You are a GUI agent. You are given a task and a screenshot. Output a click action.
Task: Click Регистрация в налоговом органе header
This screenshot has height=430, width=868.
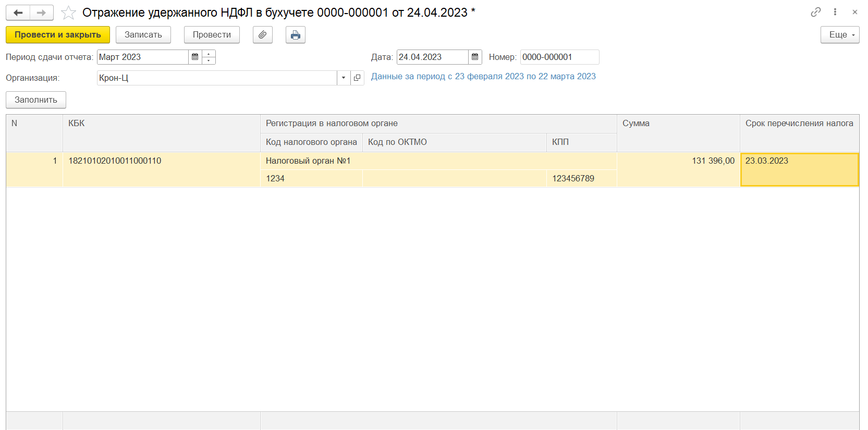pyautogui.click(x=438, y=124)
